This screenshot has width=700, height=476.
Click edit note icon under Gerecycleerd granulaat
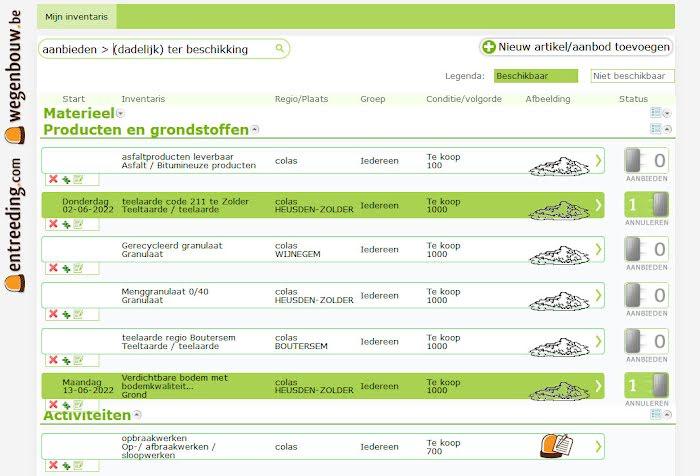pyautogui.click(x=78, y=268)
